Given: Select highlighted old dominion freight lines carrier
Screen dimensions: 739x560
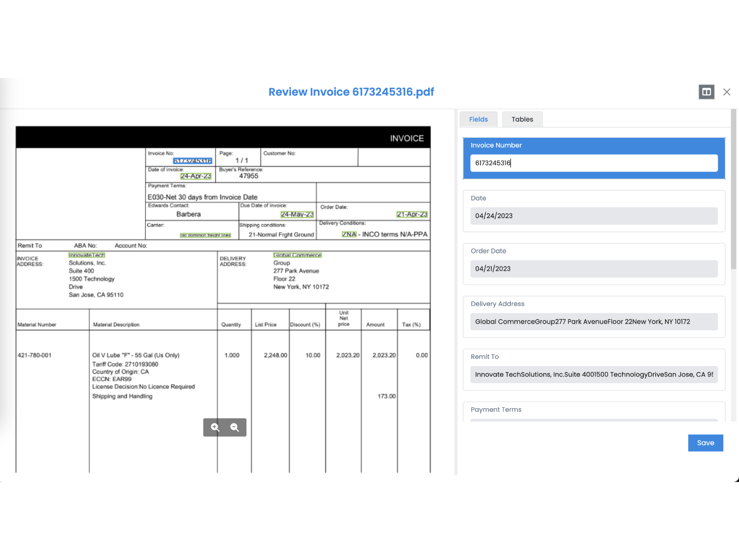Looking at the screenshot, I should coord(205,235).
